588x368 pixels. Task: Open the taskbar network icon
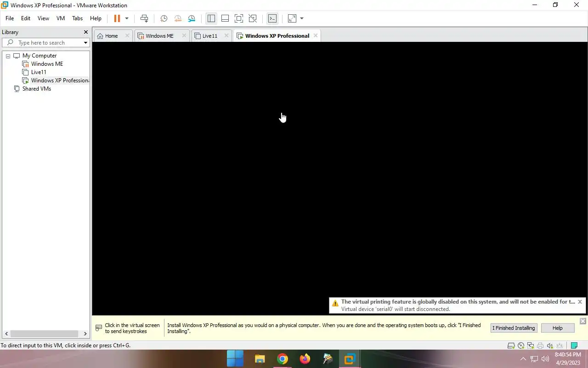534,359
